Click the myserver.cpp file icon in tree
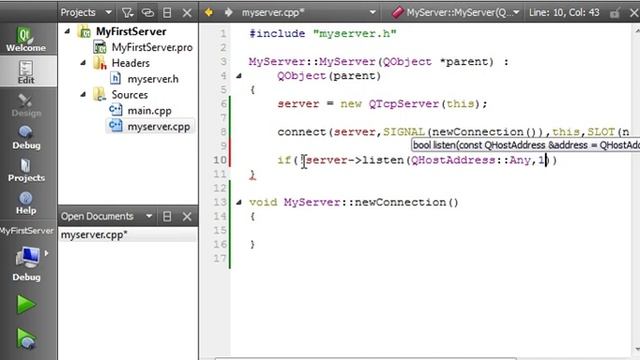This screenshot has width=640, height=360. pyautogui.click(x=116, y=126)
